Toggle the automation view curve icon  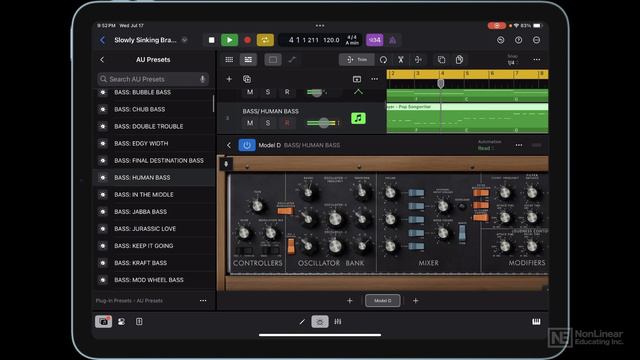tap(292, 60)
